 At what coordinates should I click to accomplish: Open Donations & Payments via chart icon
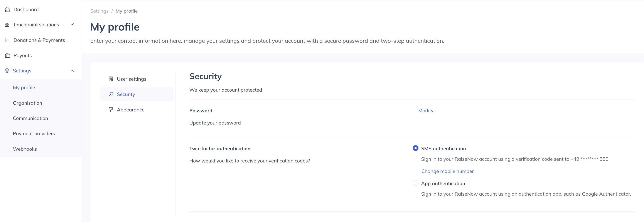point(7,40)
